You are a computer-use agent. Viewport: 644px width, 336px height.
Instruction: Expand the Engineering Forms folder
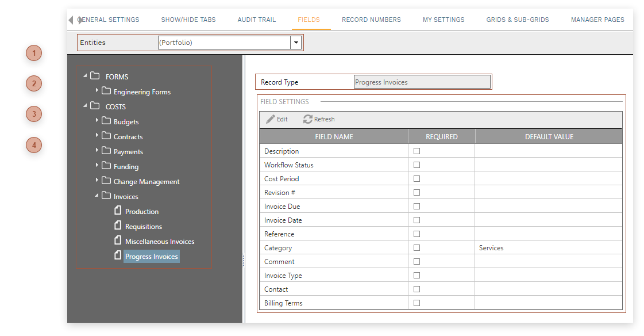[x=97, y=91]
